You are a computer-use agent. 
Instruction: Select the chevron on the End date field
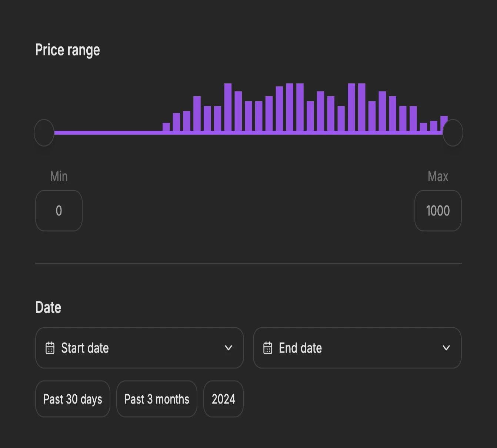point(446,348)
